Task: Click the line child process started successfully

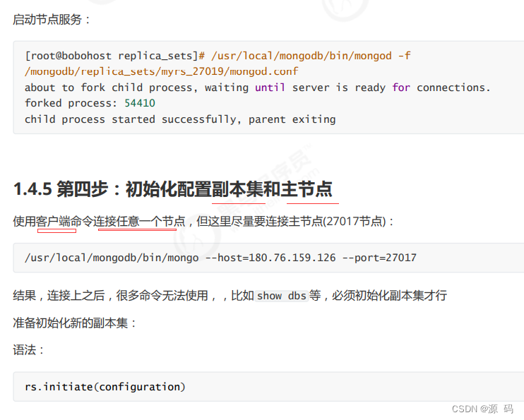Action: [x=180, y=119]
